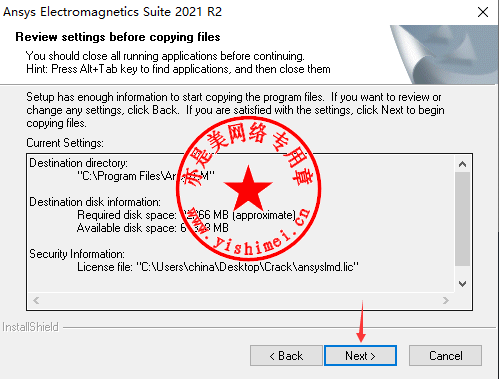Image resolution: width=499 pixels, height=379 pixels.
Task: Click the horizontal scroll right arrow
Action: pos(446,301)
